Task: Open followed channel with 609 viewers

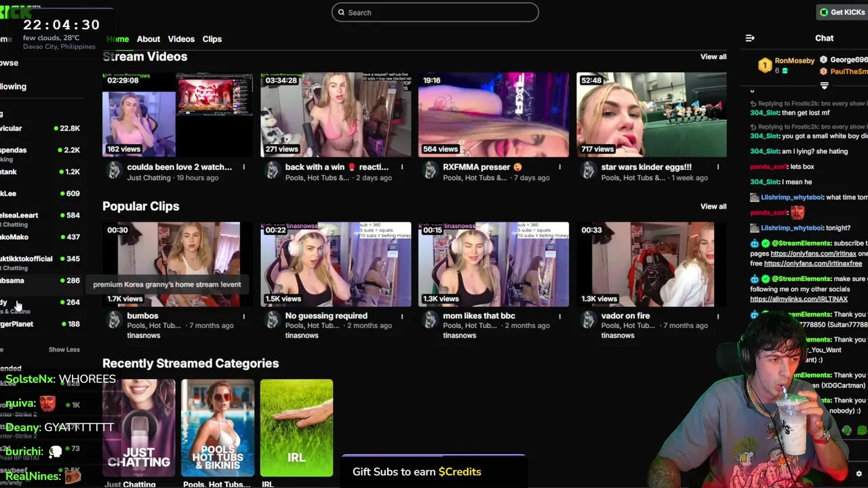Action: point(41,193)
